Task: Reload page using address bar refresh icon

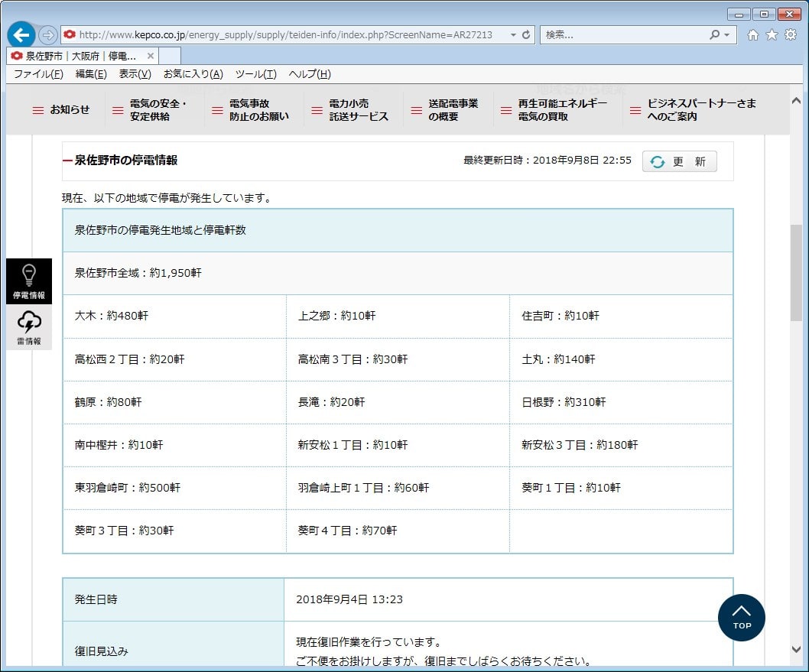Action: coord(526,35)
